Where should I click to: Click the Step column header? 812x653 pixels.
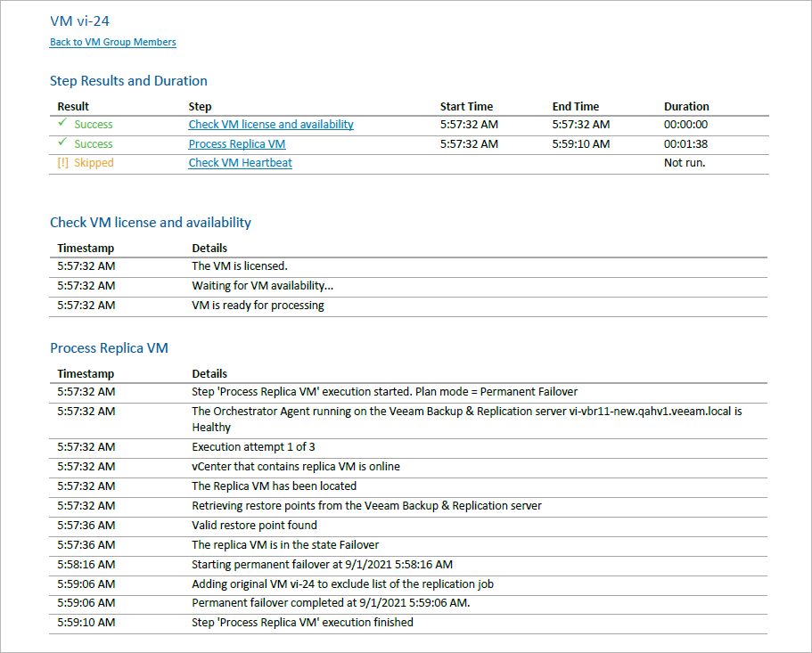200,107
